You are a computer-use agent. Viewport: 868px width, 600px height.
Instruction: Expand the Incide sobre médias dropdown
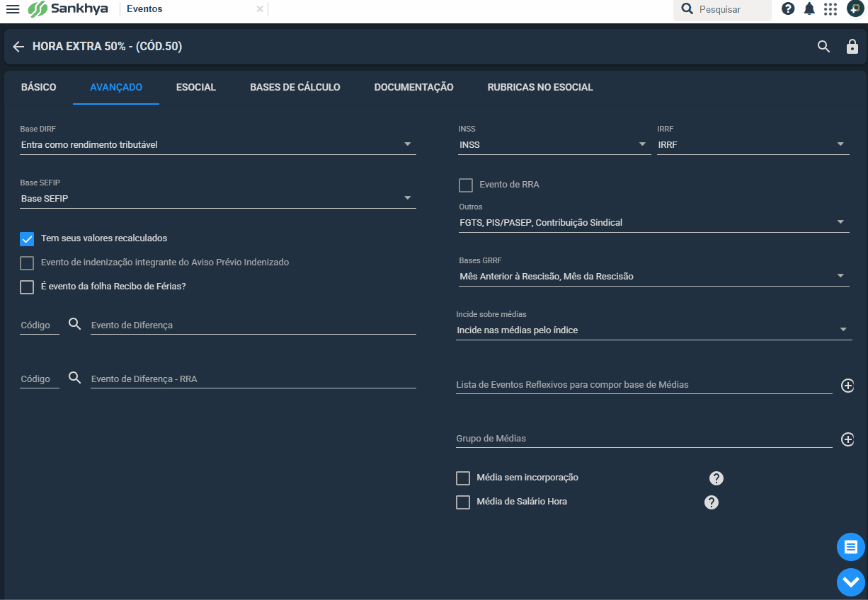point(654,330)
